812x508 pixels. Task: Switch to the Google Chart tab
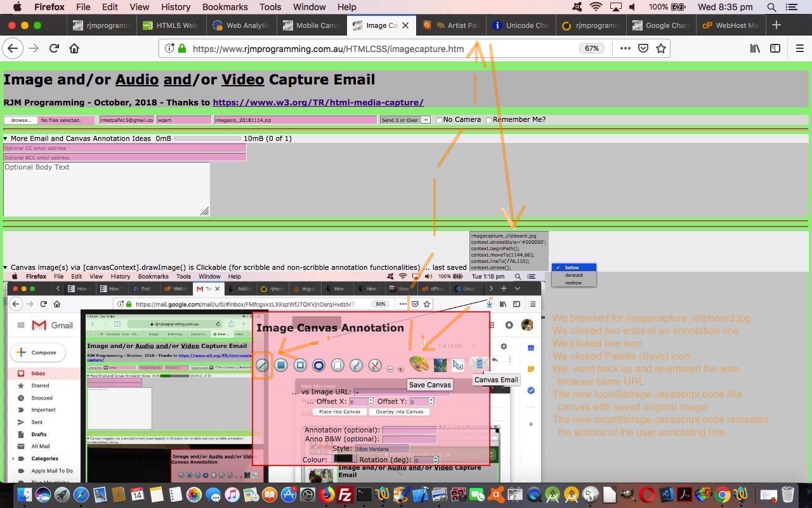[x=660, y=25]
